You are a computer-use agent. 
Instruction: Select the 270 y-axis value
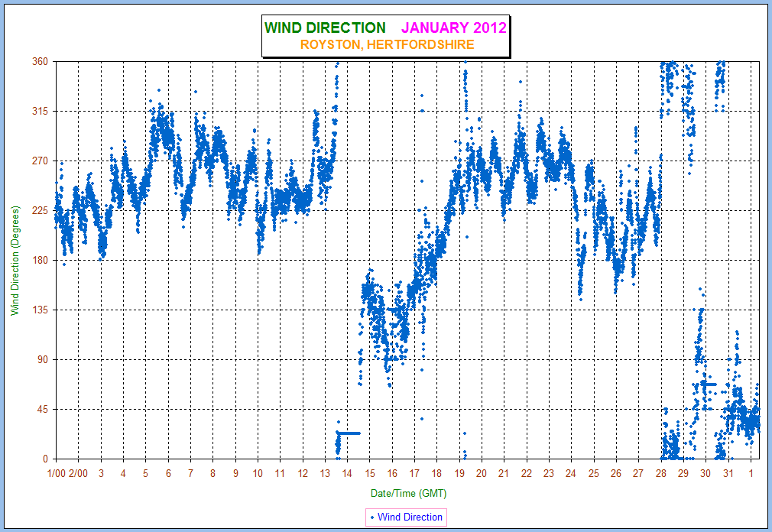[x=41, y=161]
